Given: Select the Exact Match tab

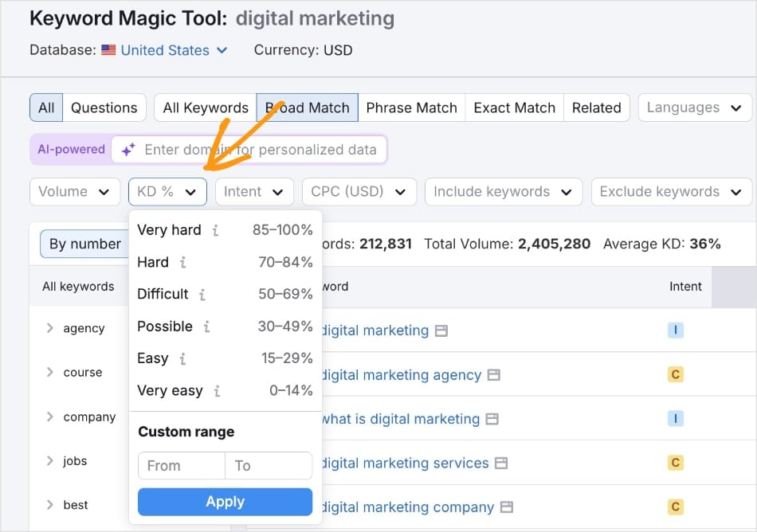Looking at the screenshot, I should (514, 107).
